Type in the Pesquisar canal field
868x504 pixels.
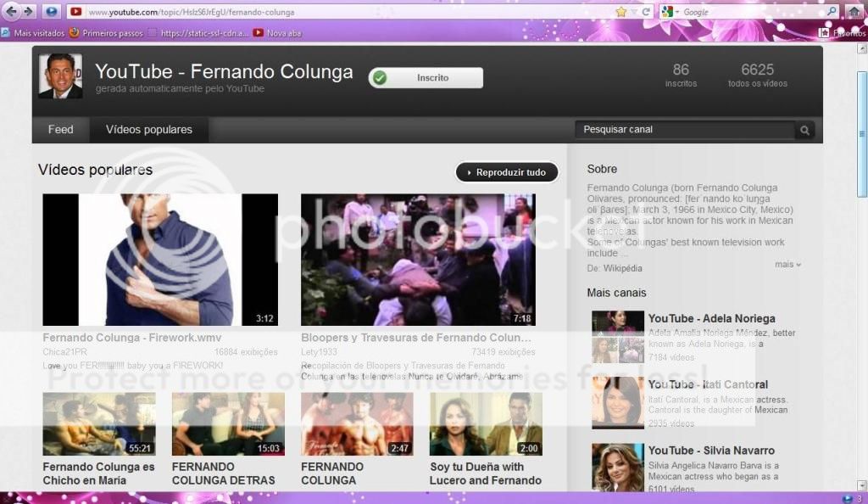[685, 130]
